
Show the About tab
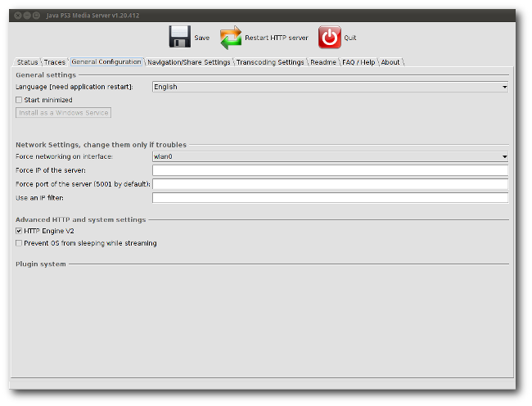coord(390,62)
